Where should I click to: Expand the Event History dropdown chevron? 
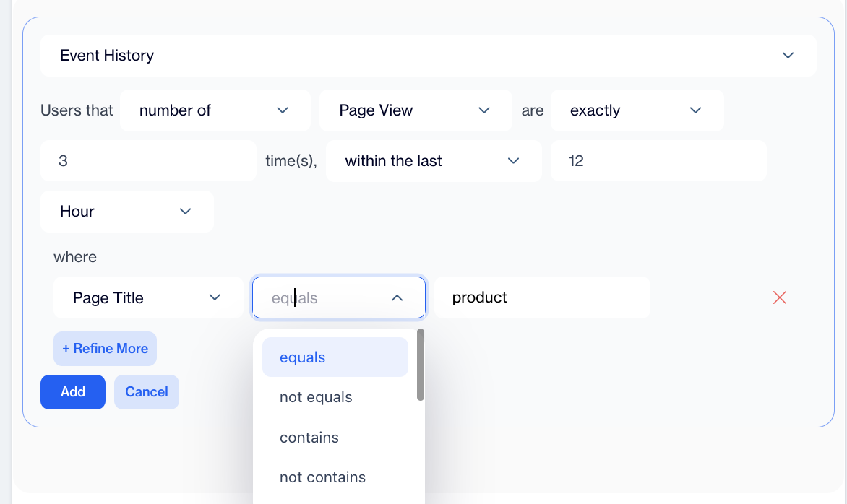788,56
